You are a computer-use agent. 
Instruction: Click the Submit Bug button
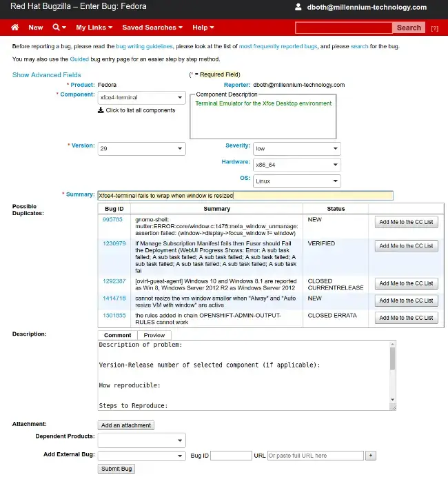click(116, 469)
